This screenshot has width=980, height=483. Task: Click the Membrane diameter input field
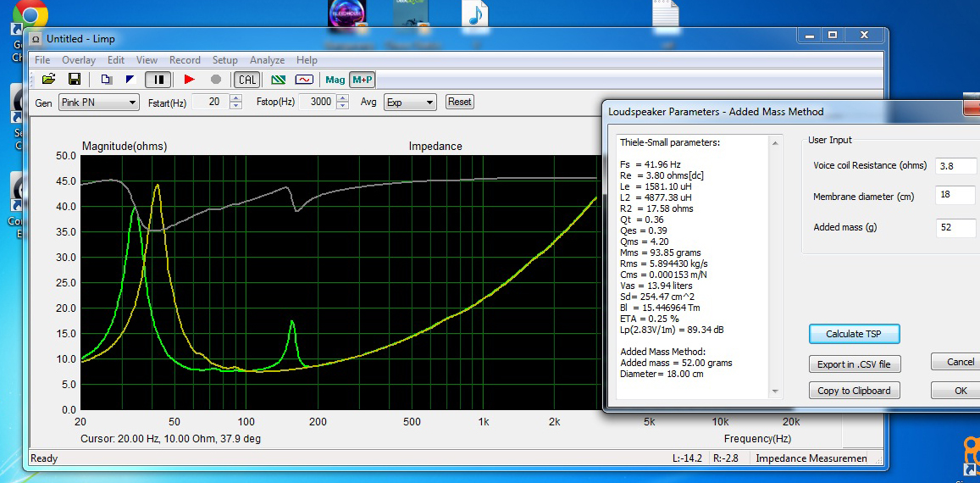[x=955, y=196]
